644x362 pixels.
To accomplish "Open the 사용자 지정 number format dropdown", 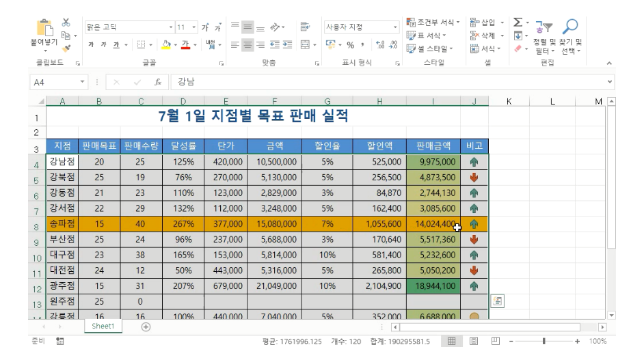I will pyautogui.click(x=395, y=27).
